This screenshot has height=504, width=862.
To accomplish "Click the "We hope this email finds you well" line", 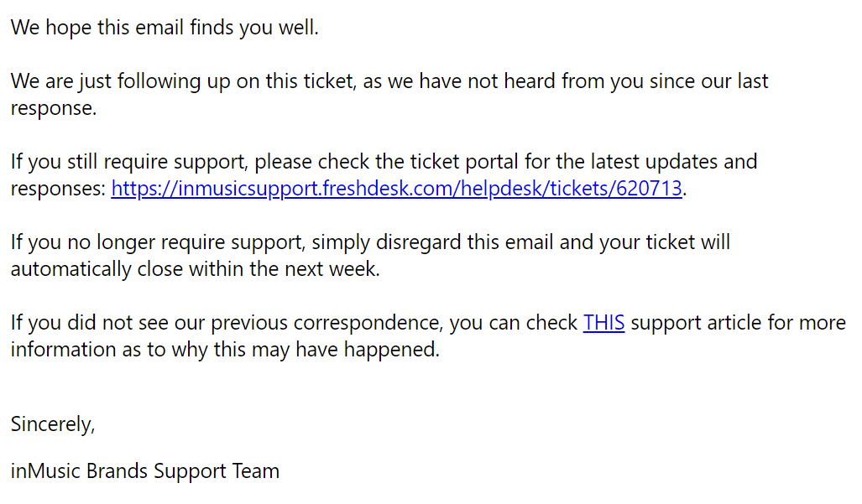I will (x=165, y=27).
